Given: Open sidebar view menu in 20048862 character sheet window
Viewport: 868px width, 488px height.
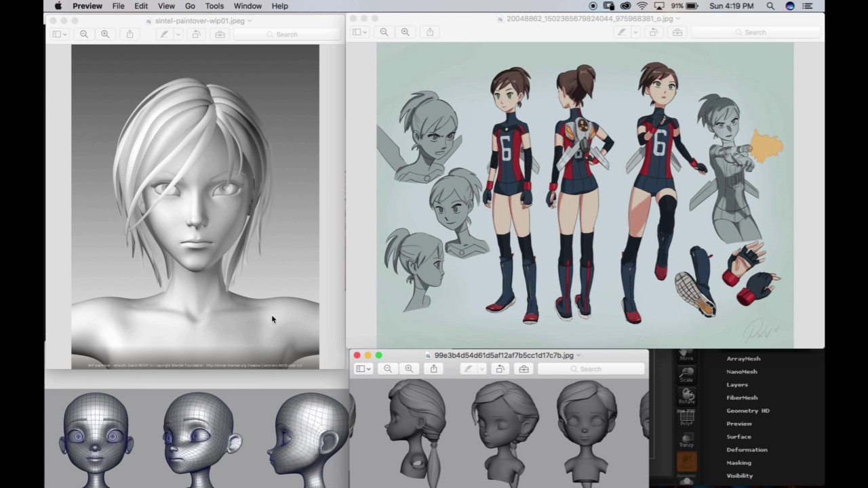Looking at the screenshot, I should (x=360, y=32).
